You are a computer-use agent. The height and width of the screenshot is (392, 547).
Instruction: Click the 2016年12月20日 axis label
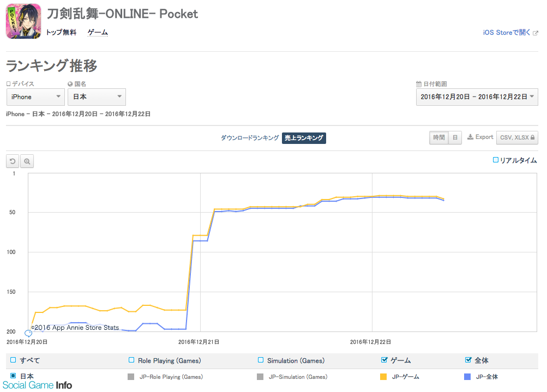pyautogui.click(x=27, y=342)
